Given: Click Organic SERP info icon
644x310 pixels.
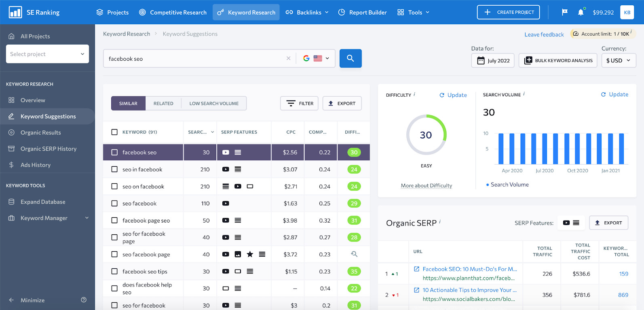Looking at the screenshot, I should coord(440,221).
